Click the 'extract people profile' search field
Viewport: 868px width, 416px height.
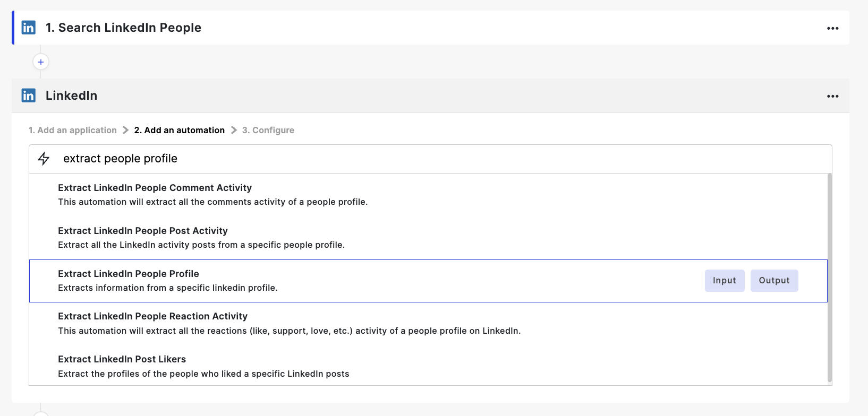(430, 159)
